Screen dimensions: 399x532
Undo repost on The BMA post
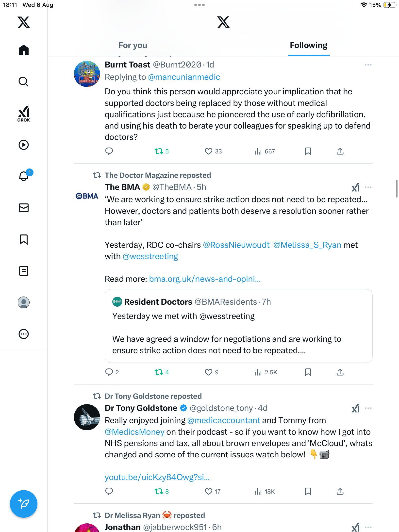(159, 372)
